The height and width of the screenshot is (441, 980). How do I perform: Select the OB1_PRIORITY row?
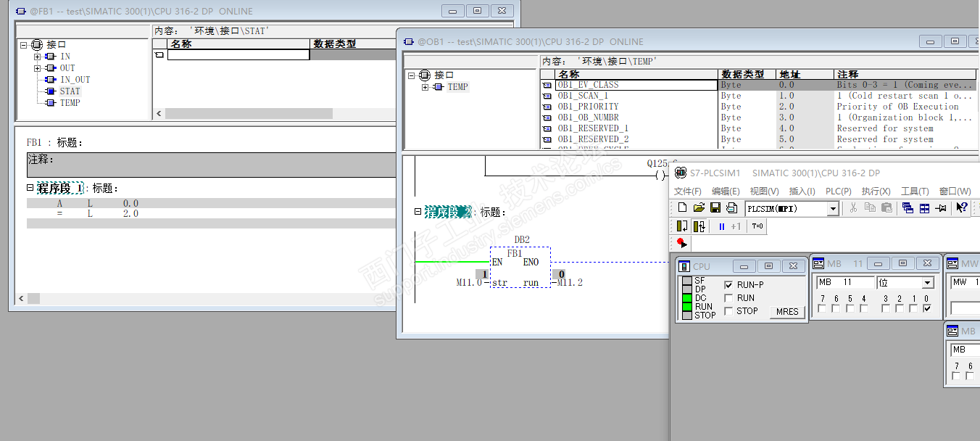pyautogui.click(x=637, y=107)
